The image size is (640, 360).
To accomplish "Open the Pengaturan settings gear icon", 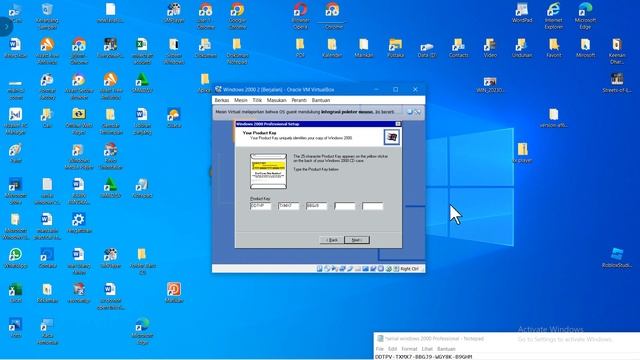I will [79, 223].
